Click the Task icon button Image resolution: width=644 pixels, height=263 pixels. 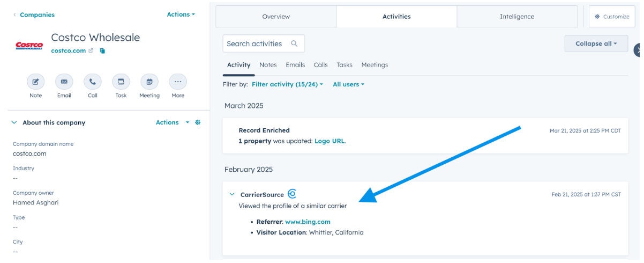point(121,82)
